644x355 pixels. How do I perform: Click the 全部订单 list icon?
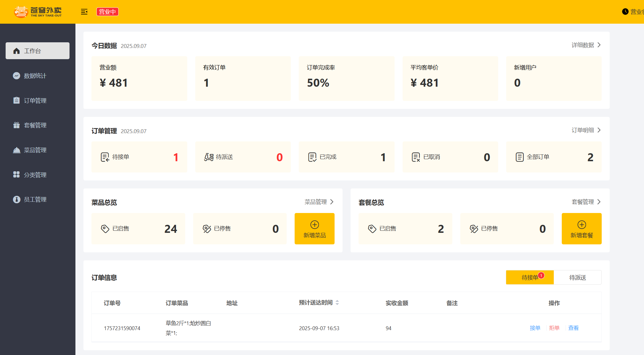[x=519, y=157]
